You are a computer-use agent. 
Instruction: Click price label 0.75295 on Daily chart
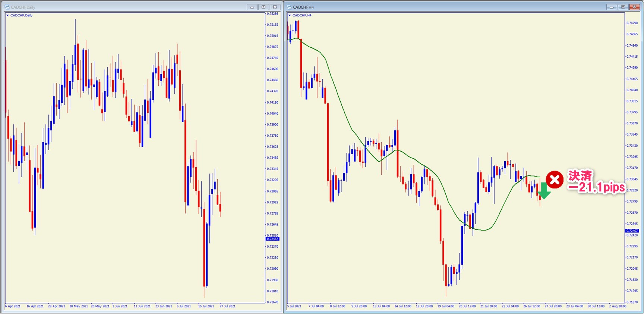click(272, 14)
